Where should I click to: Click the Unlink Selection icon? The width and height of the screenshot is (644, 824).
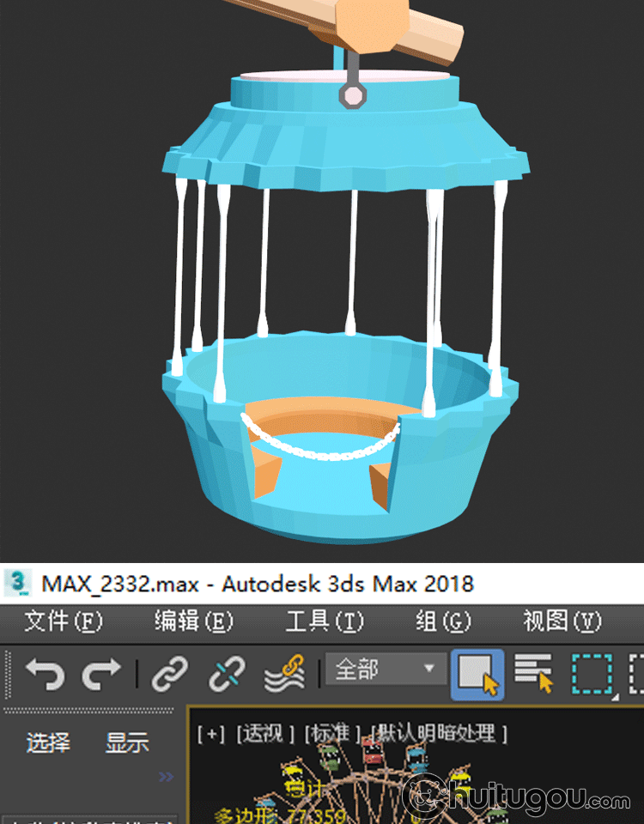click(227, 674)
